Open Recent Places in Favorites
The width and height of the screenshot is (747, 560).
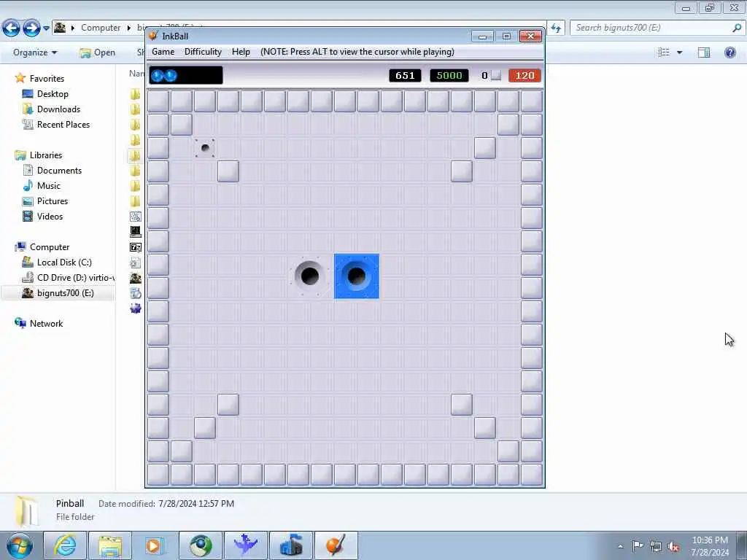coord(63,124)
